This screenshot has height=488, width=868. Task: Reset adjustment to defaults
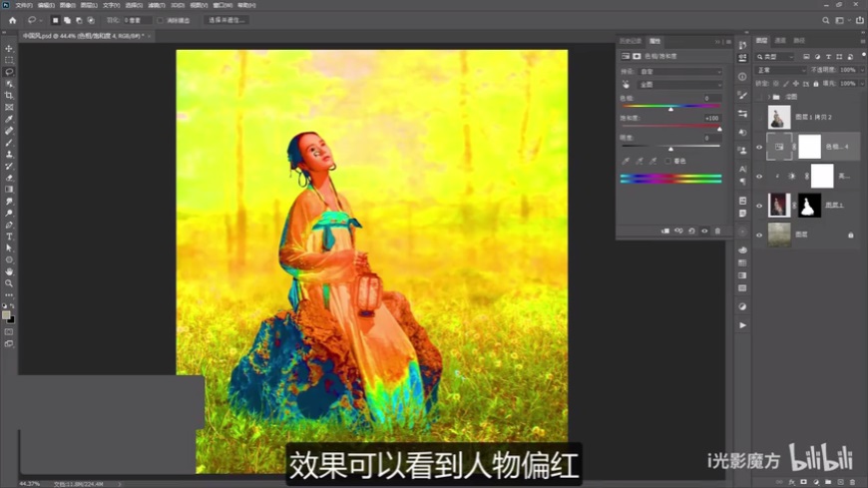691,231
